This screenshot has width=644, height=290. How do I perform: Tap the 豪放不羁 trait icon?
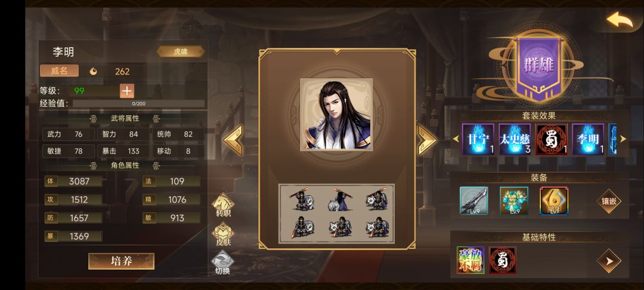pyautogui.click(x=470, y=260)
